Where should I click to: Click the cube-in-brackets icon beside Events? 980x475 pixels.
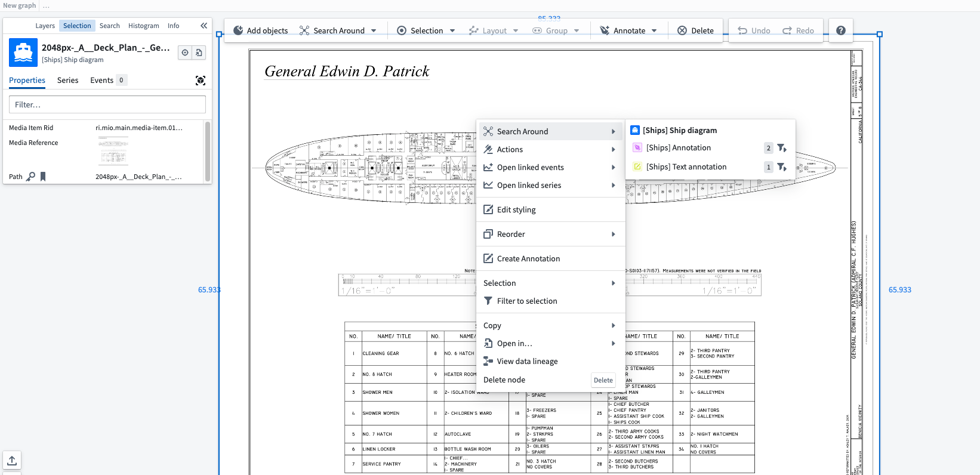coord(201,81)
